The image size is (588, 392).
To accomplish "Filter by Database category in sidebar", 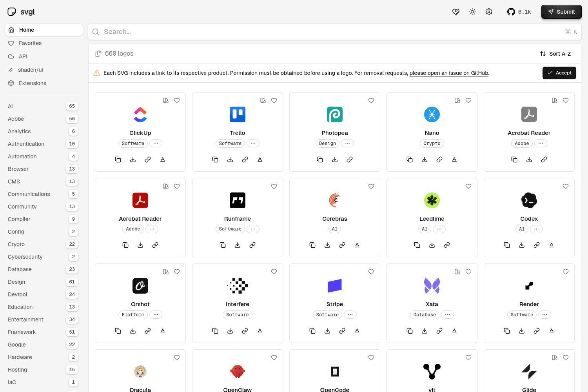I will 43,269.
